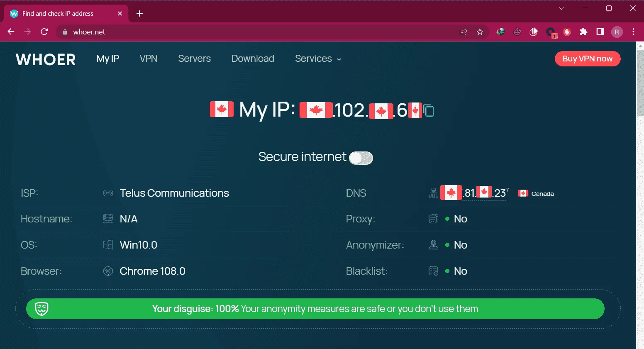
Task: Click the Telus Communications text
Action: click(x=174, y=193)
